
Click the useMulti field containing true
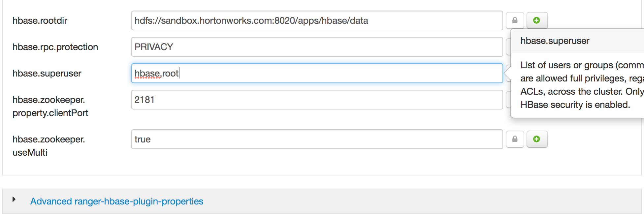(x=317, y=139)
